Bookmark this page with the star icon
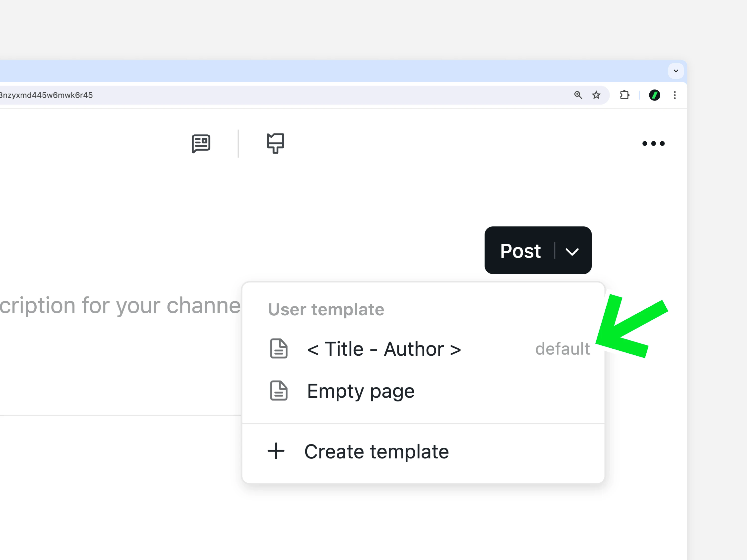The width and height of the screenshot is (747, 560). click(596, 95)
